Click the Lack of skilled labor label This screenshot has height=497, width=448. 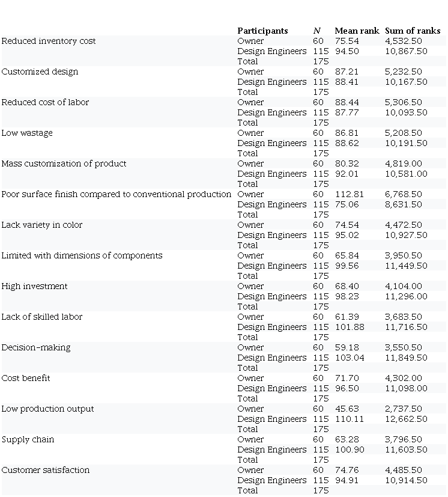pos(42,317)
